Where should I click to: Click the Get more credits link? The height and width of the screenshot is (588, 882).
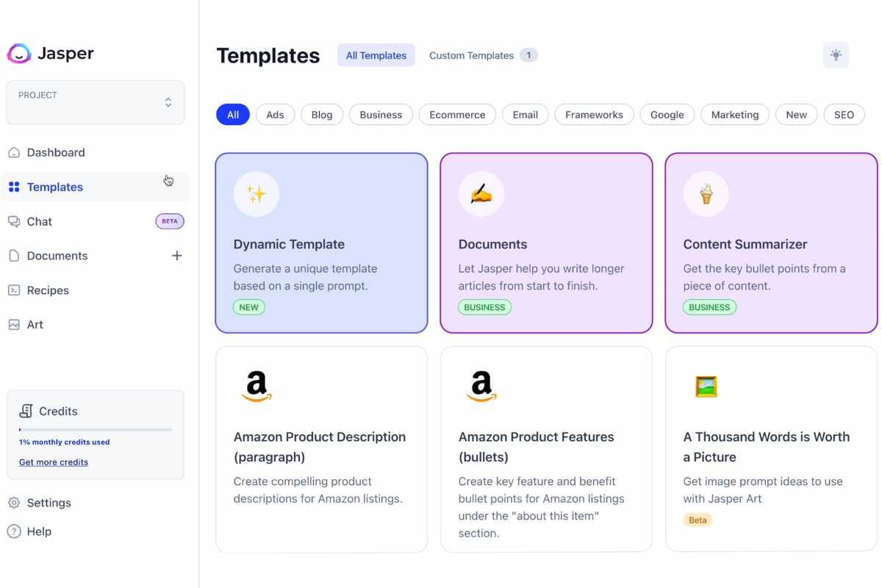54,462
